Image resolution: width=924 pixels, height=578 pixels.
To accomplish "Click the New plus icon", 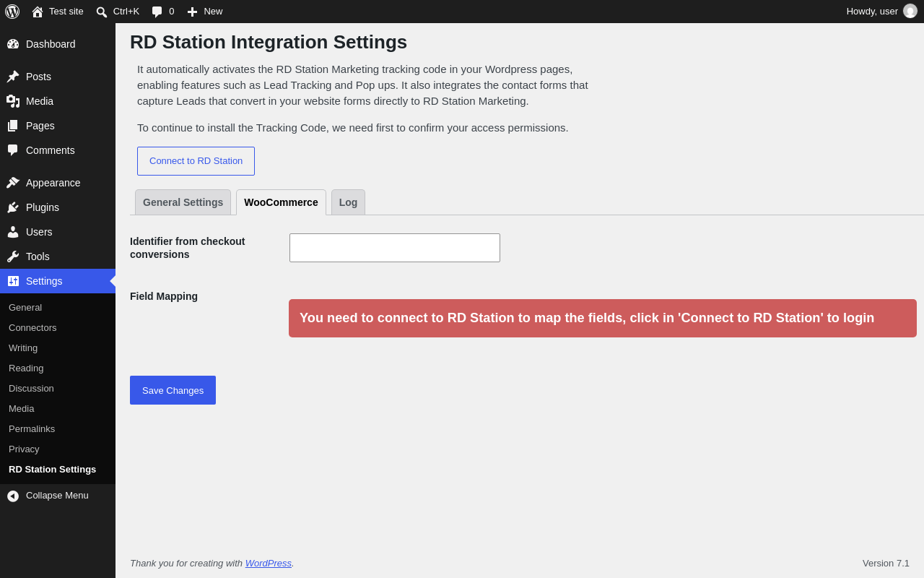I will click(192, 12).
